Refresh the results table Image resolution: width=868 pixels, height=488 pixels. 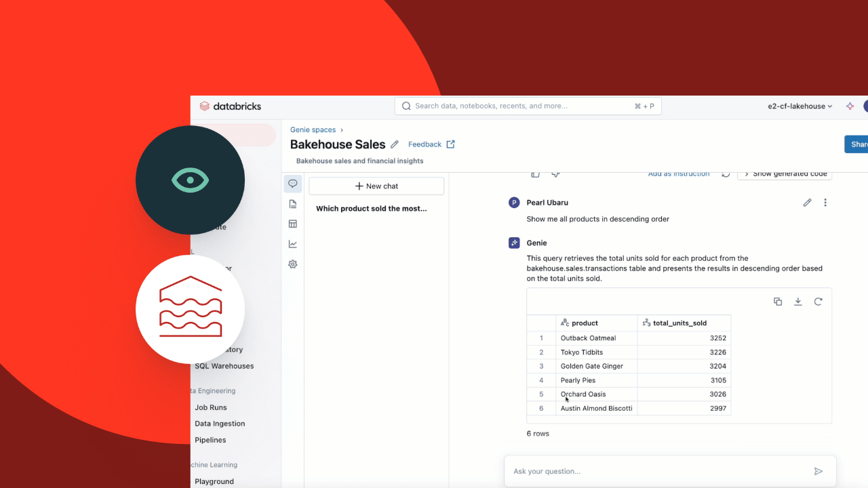point(818,302)
